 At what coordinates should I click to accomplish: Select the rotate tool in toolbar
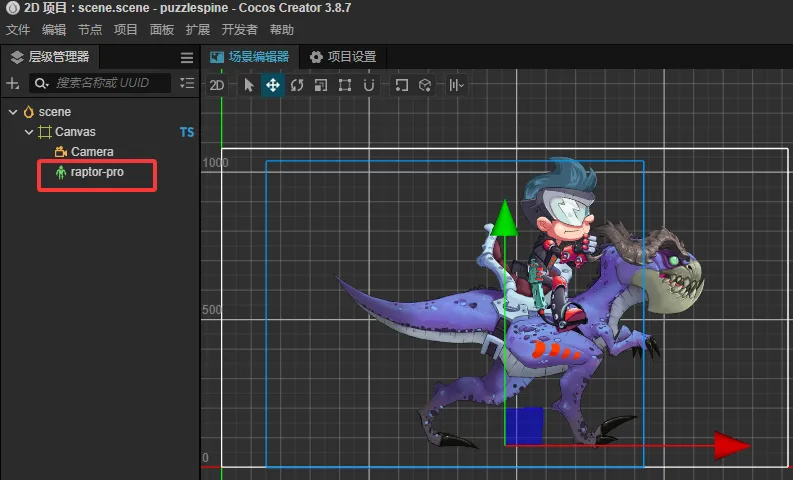click(297, 86)
